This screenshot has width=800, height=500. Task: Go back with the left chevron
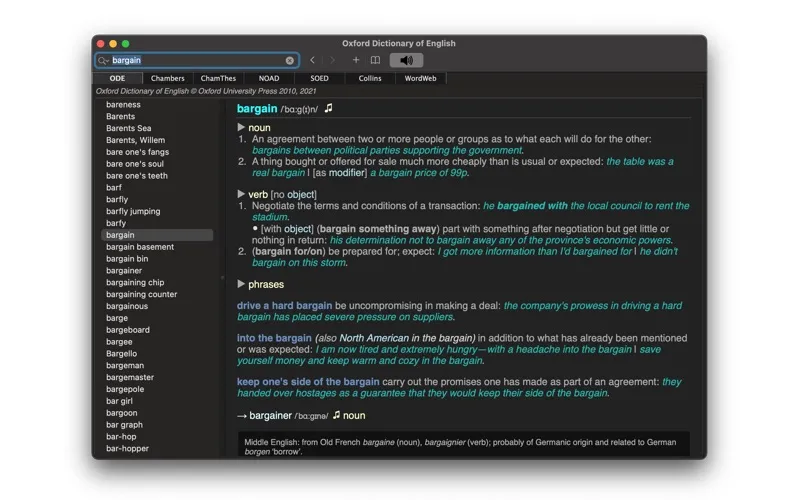pyautogui.click(x=312, y=60)
